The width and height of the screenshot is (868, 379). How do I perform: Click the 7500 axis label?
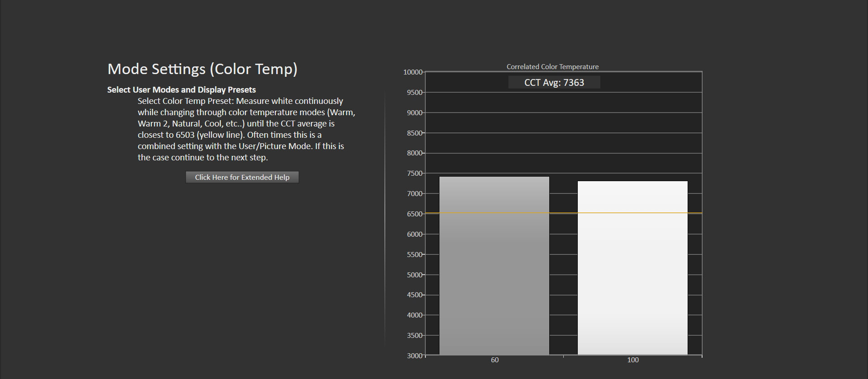[x=415, y=173]
